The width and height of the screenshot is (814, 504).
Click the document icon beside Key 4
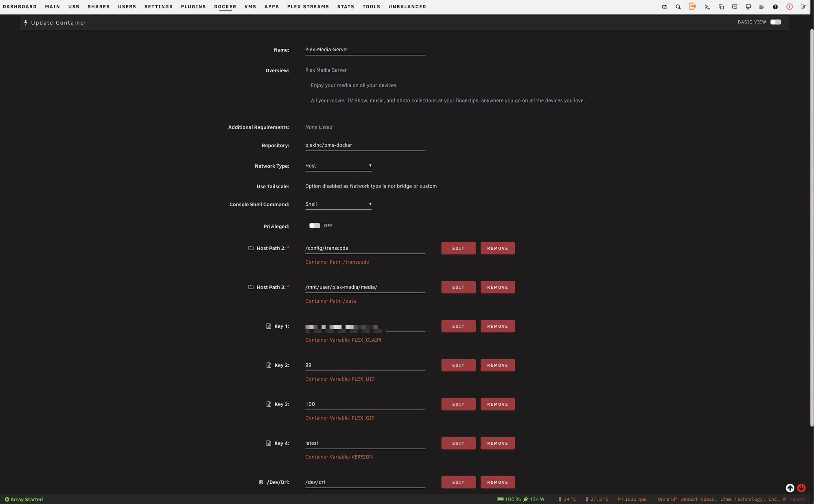269,443
